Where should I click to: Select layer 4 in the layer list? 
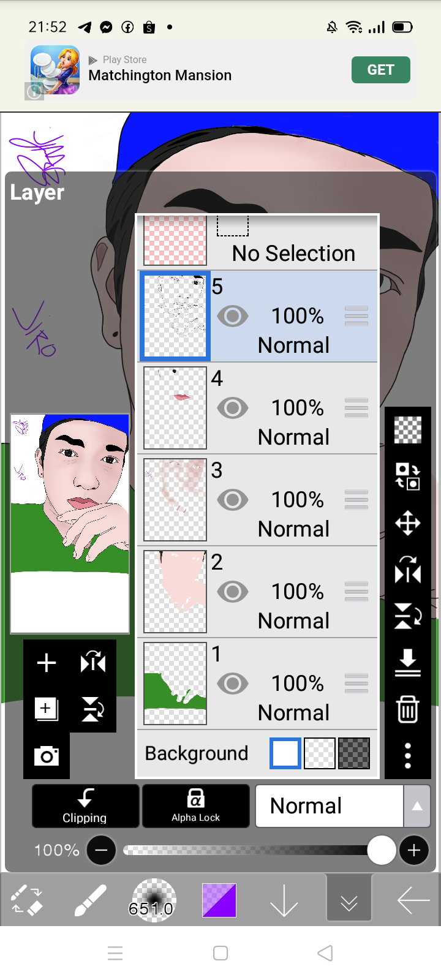pos(257,408)
